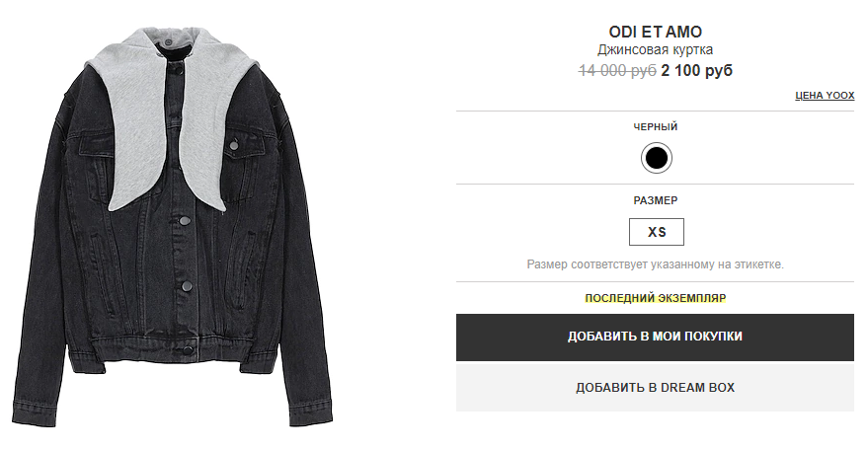Click the crossed-out price 14 000 руб

(617, 71)
